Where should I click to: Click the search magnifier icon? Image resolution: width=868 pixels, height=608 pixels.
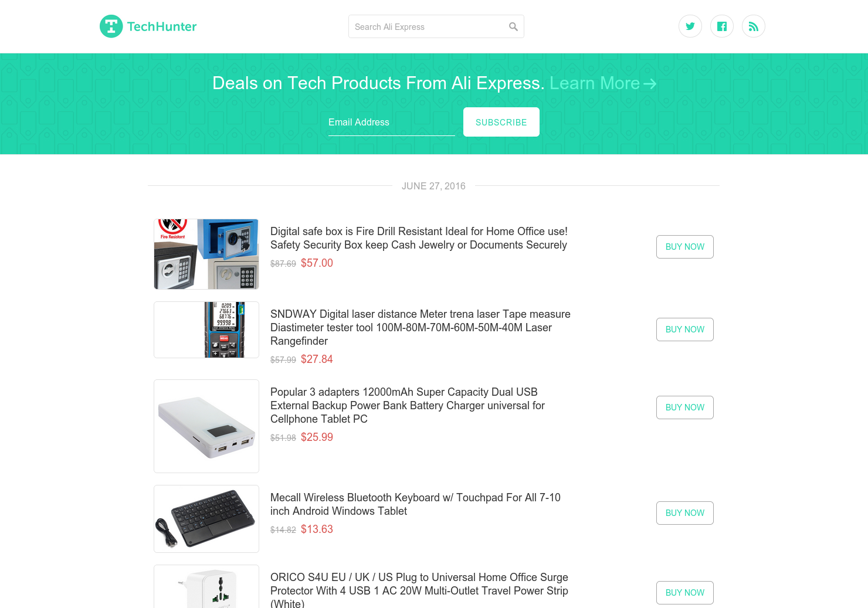point(513,26)
